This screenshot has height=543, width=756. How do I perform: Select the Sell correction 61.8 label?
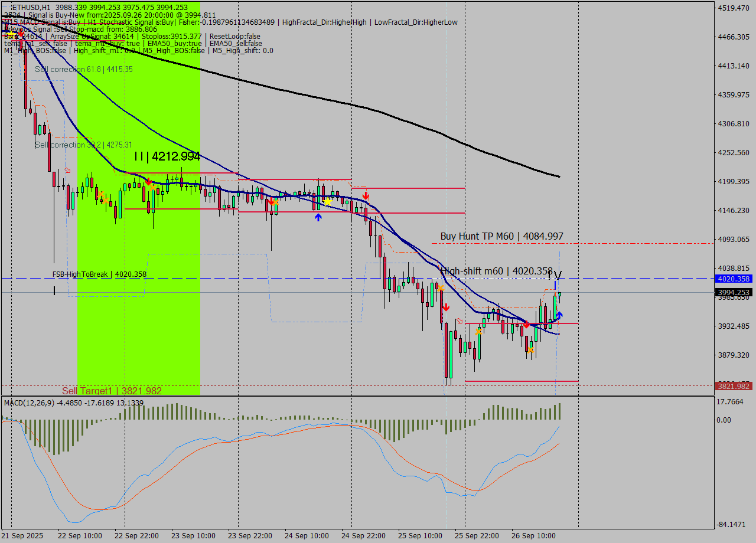(85, 69)
